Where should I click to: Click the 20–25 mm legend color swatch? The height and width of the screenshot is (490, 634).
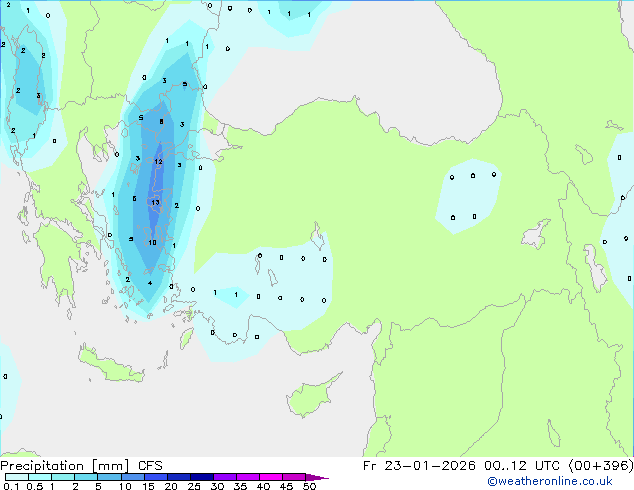click(178, 477)
